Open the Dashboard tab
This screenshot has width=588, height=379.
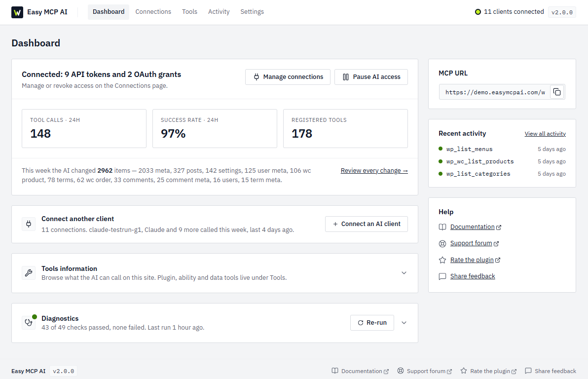coord(109,12)
